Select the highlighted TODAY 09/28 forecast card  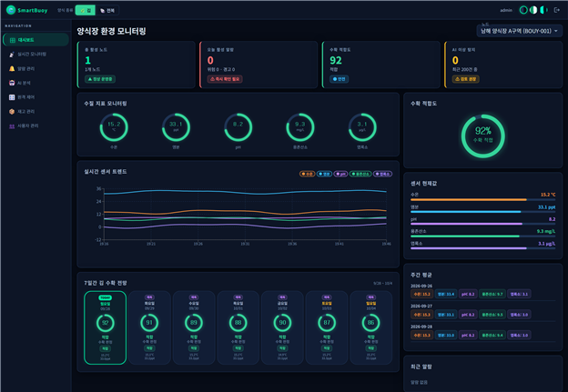105,327
